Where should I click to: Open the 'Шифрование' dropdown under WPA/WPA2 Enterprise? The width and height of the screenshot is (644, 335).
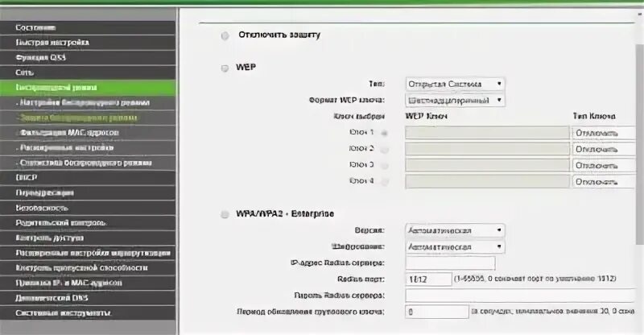(455, 246)
